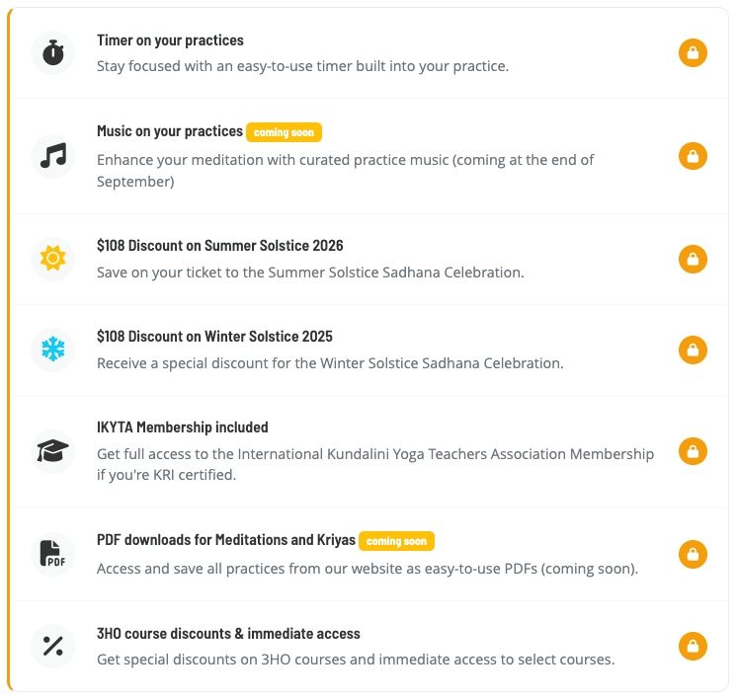This screenshot has height=700, width=737.
Task: Click the blue snowflake Winter Solstice icon
Action: click(52, 350)
